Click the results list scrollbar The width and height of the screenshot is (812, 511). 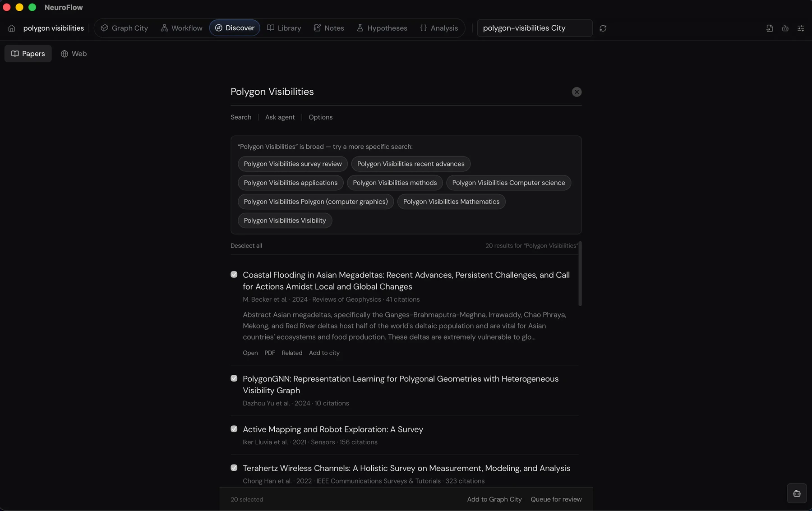[580, 274]
